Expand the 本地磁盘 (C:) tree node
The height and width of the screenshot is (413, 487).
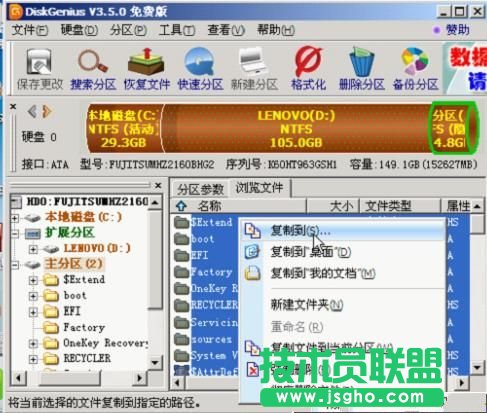15,218
